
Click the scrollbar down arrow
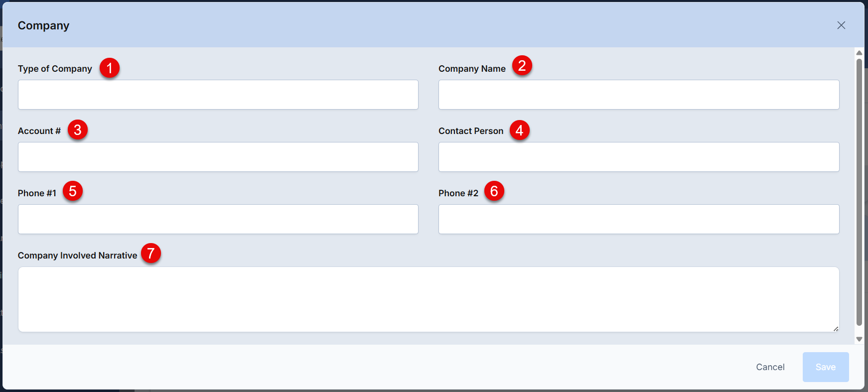[x=859, y=339]
